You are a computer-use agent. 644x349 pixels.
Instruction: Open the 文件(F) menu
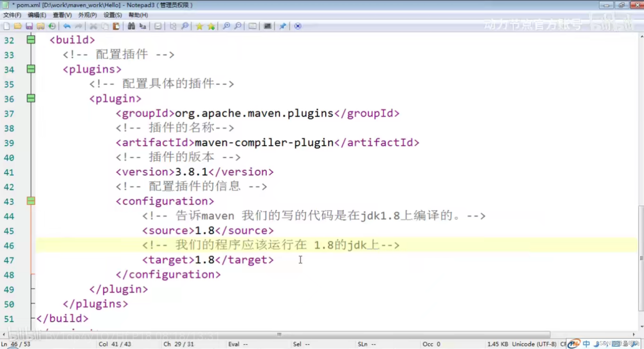click(12, 15)
